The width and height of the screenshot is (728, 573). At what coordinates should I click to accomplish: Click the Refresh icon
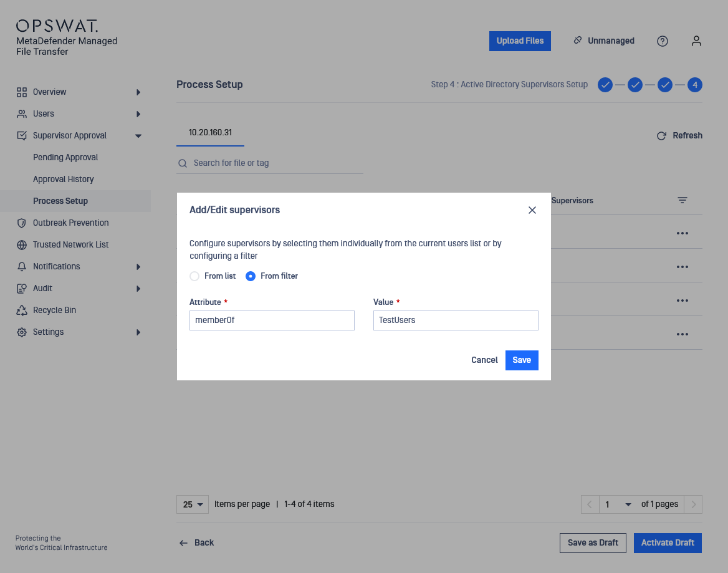(661, 136)
